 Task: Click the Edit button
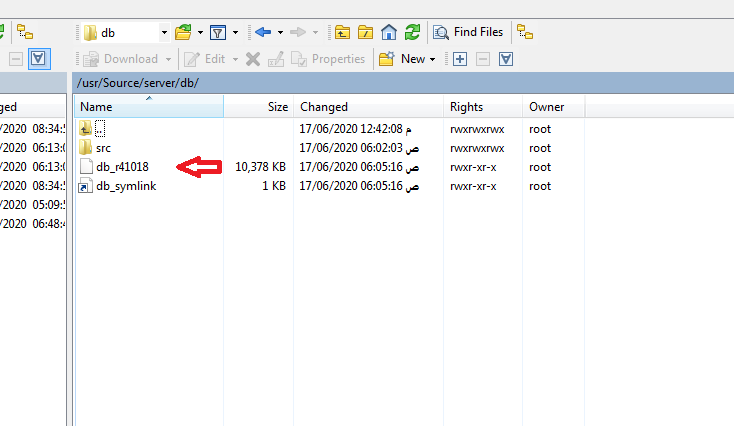pos(205,59)
